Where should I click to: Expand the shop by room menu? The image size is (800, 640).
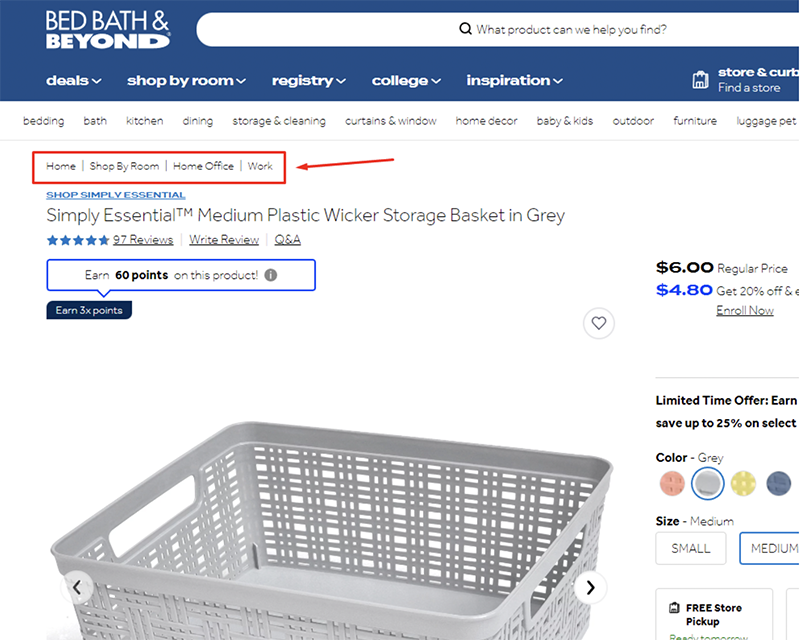coord(186,80)
